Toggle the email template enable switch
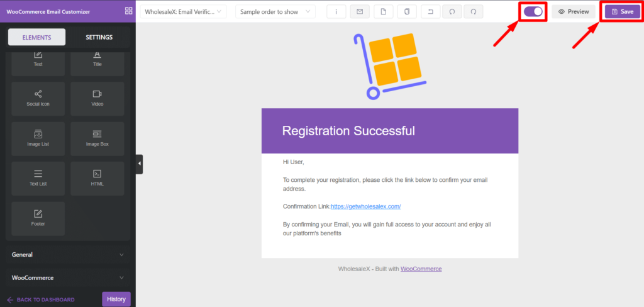The height and width of the screenshot is (307, 644). click(533, 11)
